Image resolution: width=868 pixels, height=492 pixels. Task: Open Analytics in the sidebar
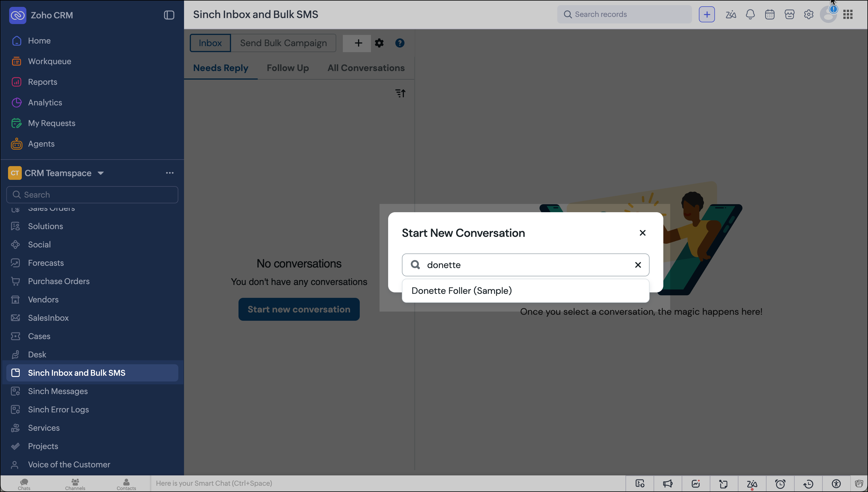(45, 103)
